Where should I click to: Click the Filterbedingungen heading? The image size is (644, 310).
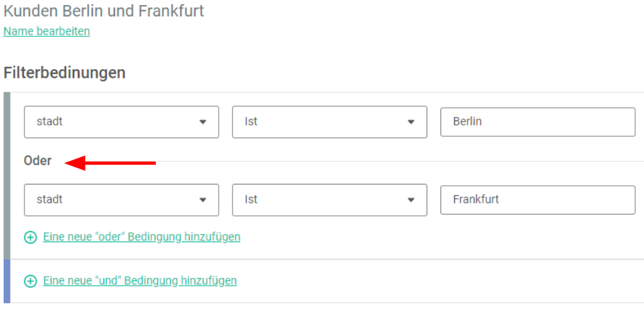click(x=65, y=73)
